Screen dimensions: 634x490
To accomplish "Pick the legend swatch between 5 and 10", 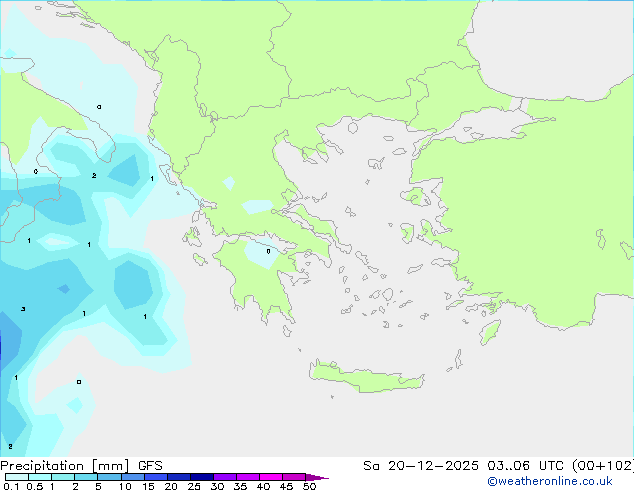I will (x=109, y=477).
